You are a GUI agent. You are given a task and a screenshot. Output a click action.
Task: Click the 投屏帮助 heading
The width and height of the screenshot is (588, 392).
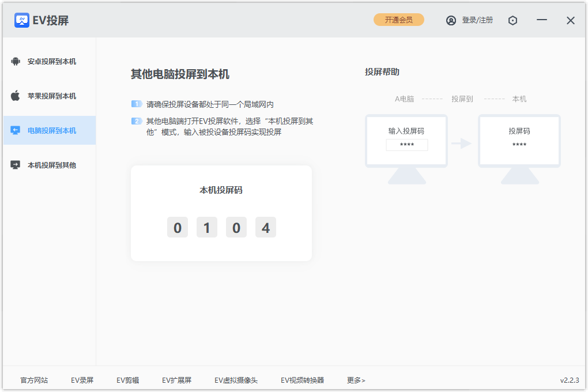pos(382,72)
